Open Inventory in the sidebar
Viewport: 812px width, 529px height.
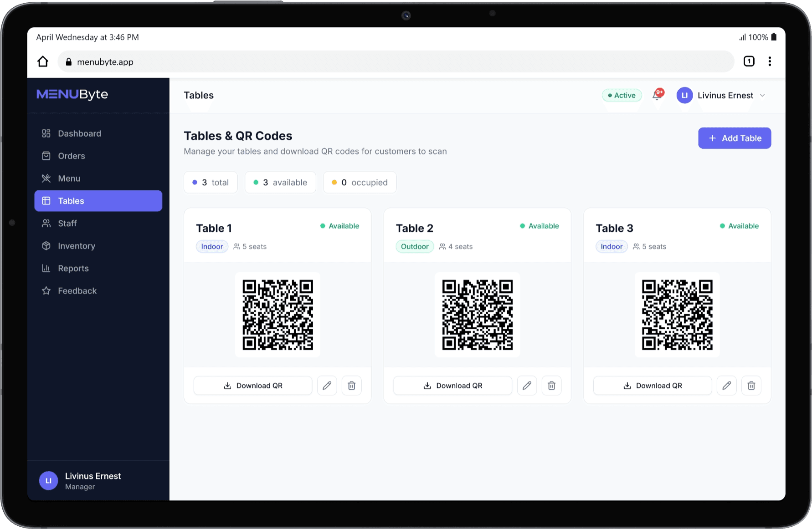click(x=98, y=246)
